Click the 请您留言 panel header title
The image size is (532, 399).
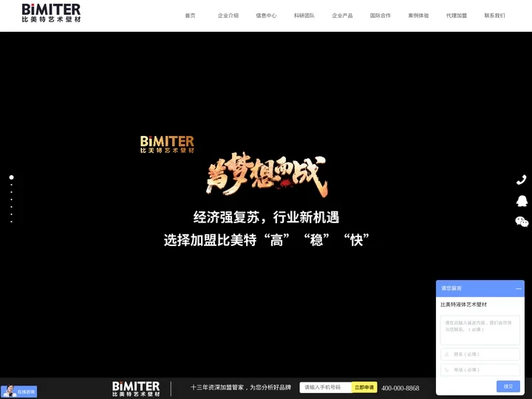tap(451, 288)
